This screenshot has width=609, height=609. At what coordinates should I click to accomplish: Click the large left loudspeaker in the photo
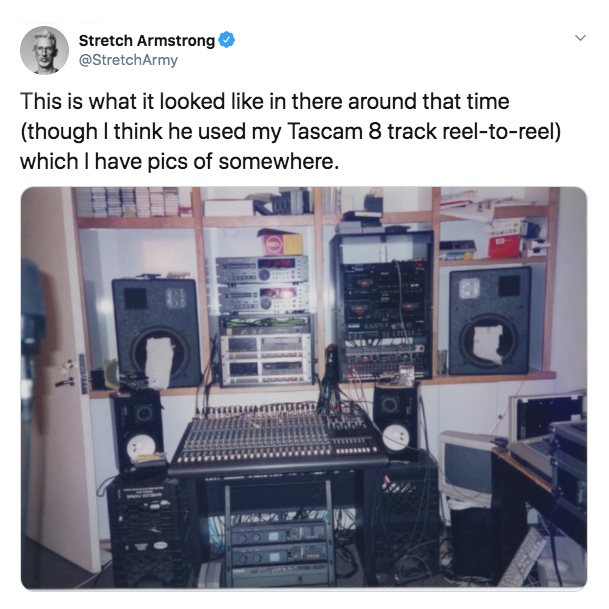(157, 332)
